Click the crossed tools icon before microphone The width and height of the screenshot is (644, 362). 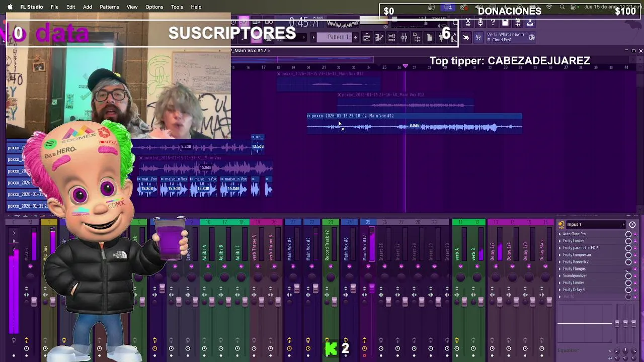[468, 23]
